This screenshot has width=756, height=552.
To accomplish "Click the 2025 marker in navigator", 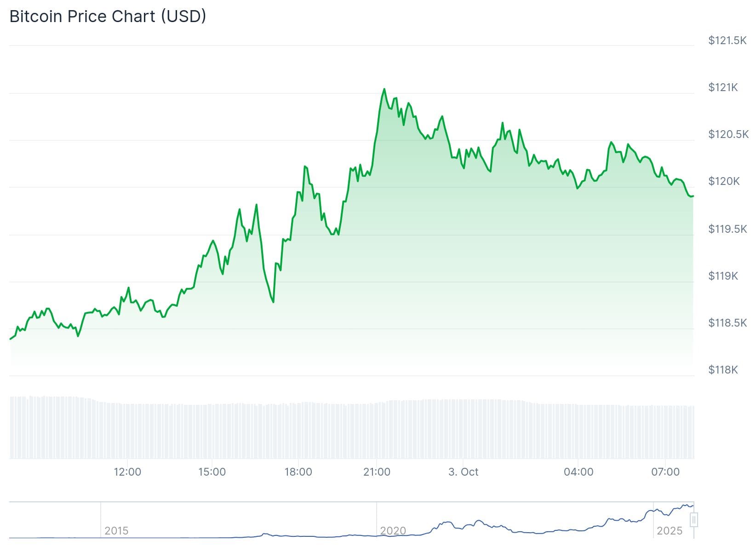I will point(670,530).
